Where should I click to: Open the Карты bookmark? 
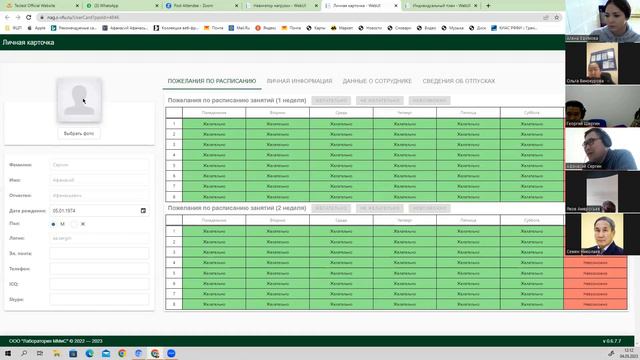click(x=316, y=28)
